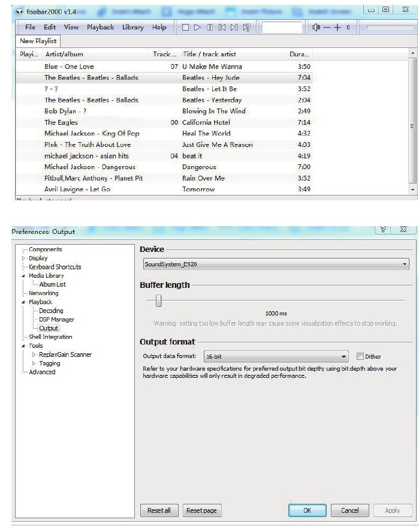Image resolution: width=419 pixels, height=532 pixels.
Task: Click the empty toolbar visualization box
Action: (x=282, y=28)
